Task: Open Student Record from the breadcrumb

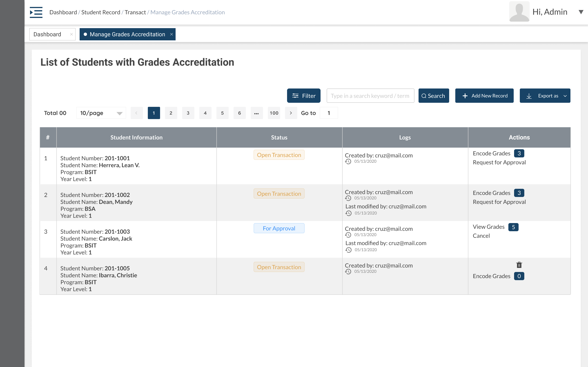Action: coord(101,12)
